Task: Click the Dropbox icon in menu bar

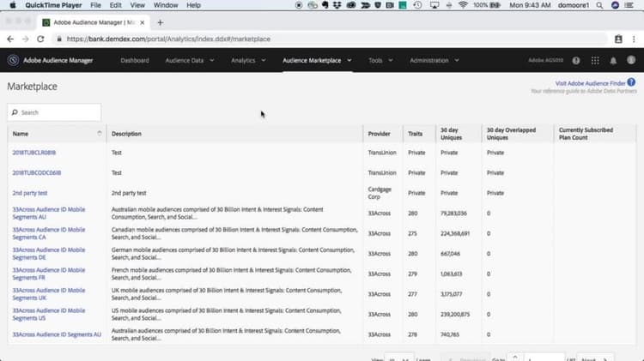Action: tap(337, 5)
